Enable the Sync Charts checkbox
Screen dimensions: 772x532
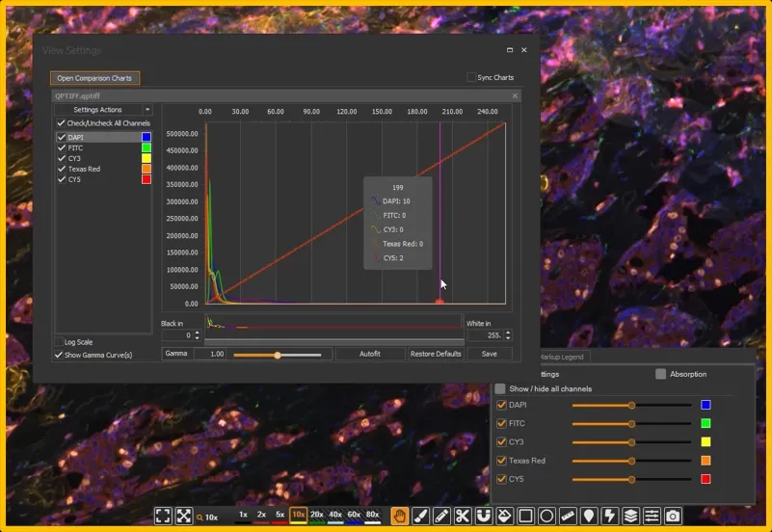click(471, 77)
